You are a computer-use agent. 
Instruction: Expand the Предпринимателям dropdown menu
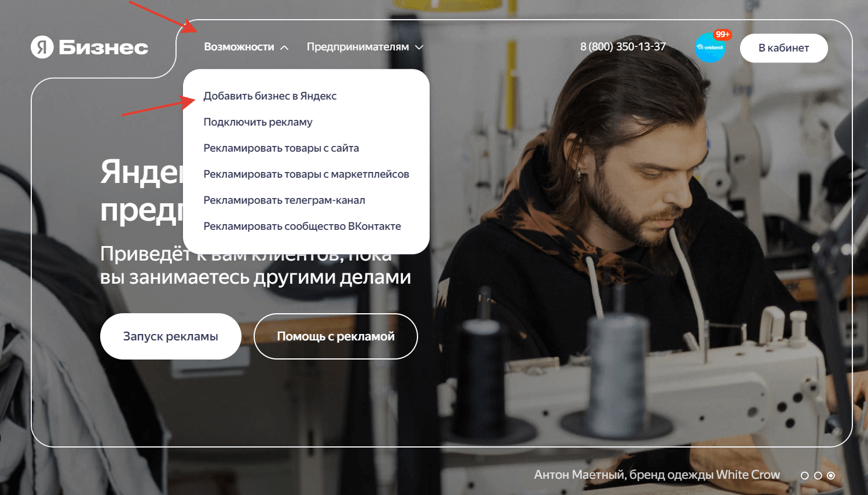click(x=365, y=47)
